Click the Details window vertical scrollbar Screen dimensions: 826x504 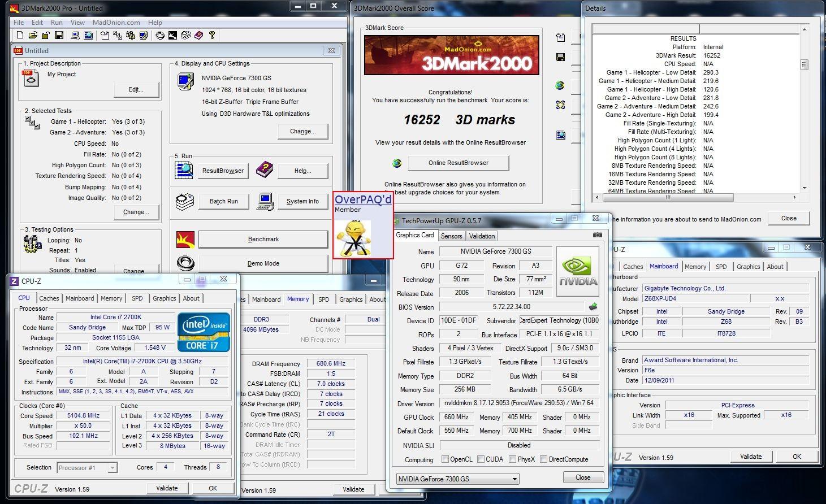(804, 107)
